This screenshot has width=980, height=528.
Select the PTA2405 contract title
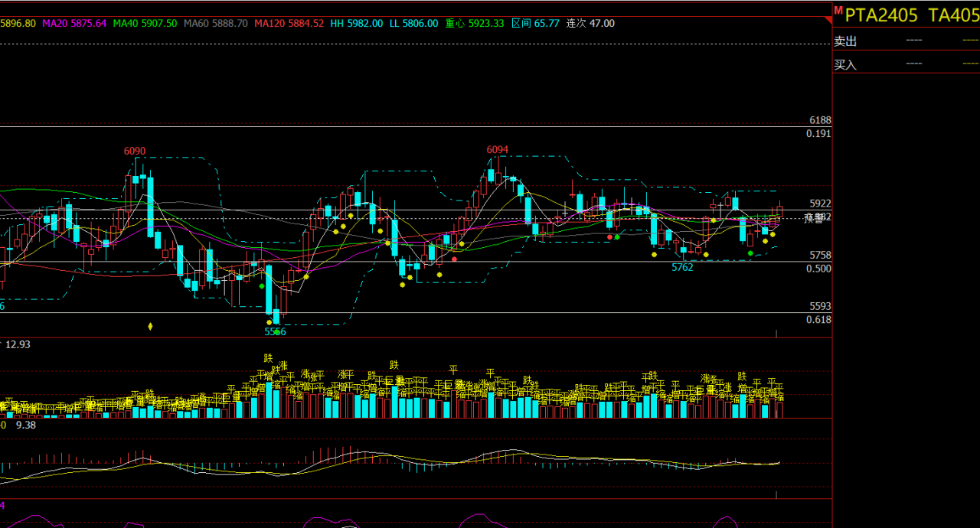[x=881, y=15]
